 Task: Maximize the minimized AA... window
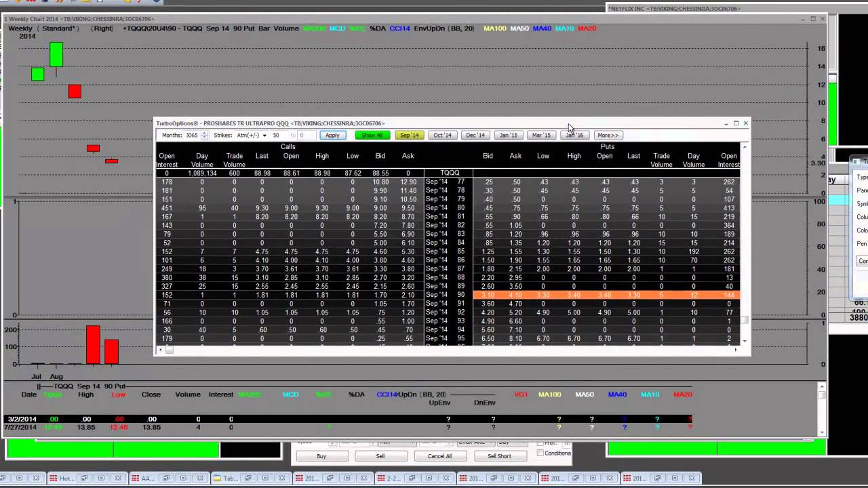coord(183,478)
